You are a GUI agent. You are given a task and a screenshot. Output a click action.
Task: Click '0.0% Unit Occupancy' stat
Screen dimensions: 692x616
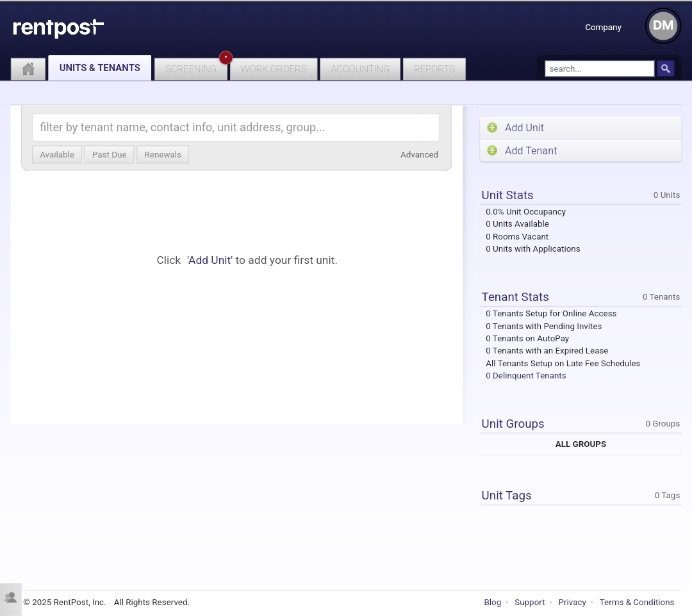pos(525,212)
